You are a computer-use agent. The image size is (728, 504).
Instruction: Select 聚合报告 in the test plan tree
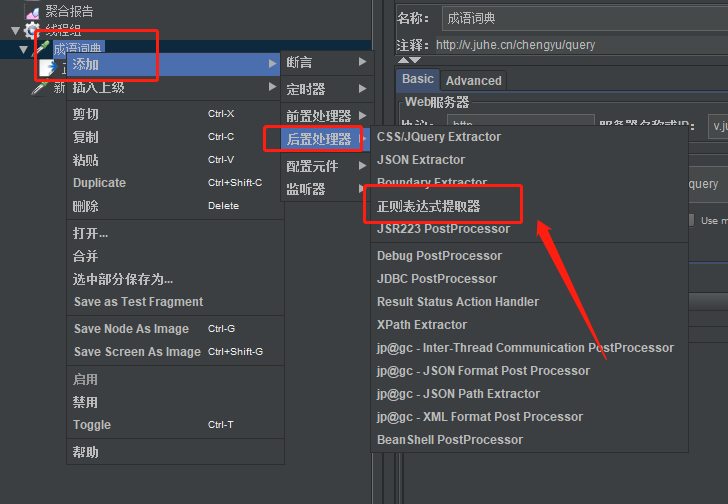click(x=69, y=11)
